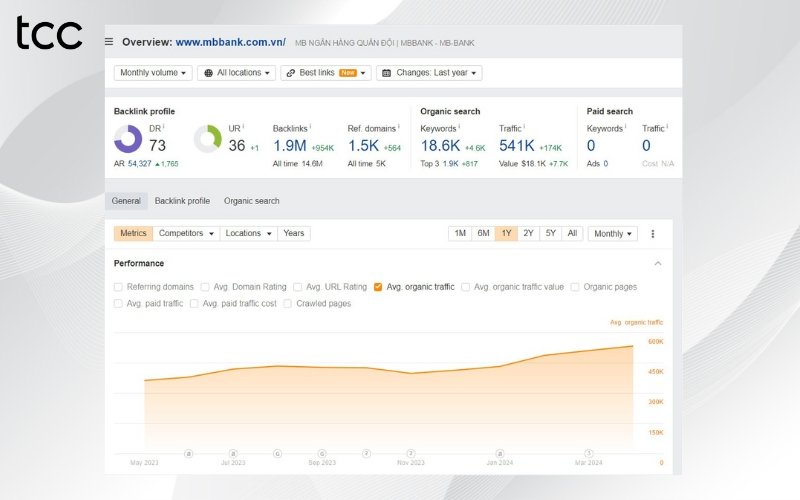The image size is (800, 500).
Task: Enable the Crawled pages checkbox
Action: [x=288, y=304]
